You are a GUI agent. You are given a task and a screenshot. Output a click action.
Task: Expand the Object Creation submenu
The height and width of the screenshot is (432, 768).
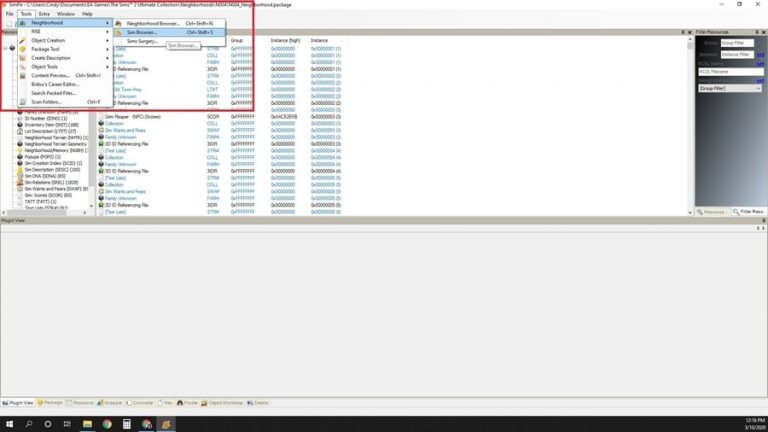coord(107,40)
